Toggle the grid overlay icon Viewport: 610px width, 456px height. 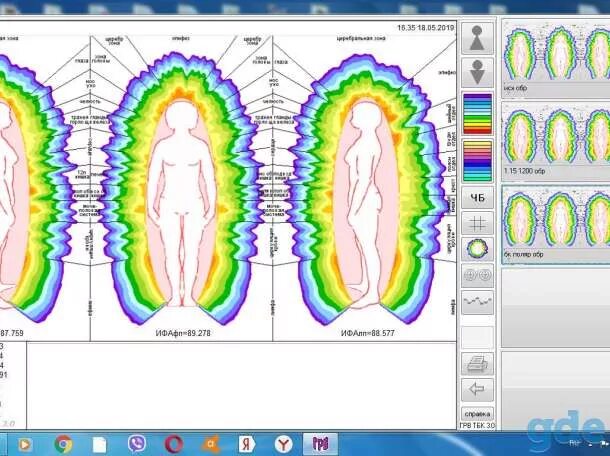477,223
